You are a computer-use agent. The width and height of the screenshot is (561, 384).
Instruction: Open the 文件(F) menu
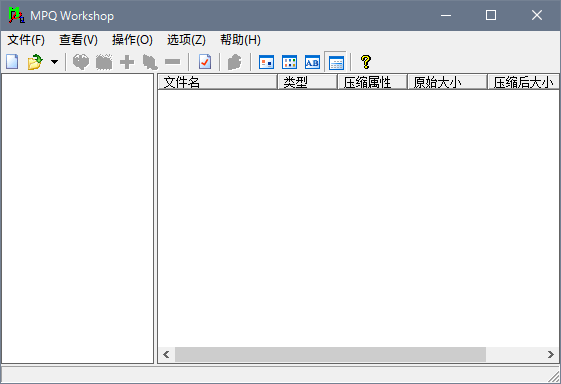26,40
